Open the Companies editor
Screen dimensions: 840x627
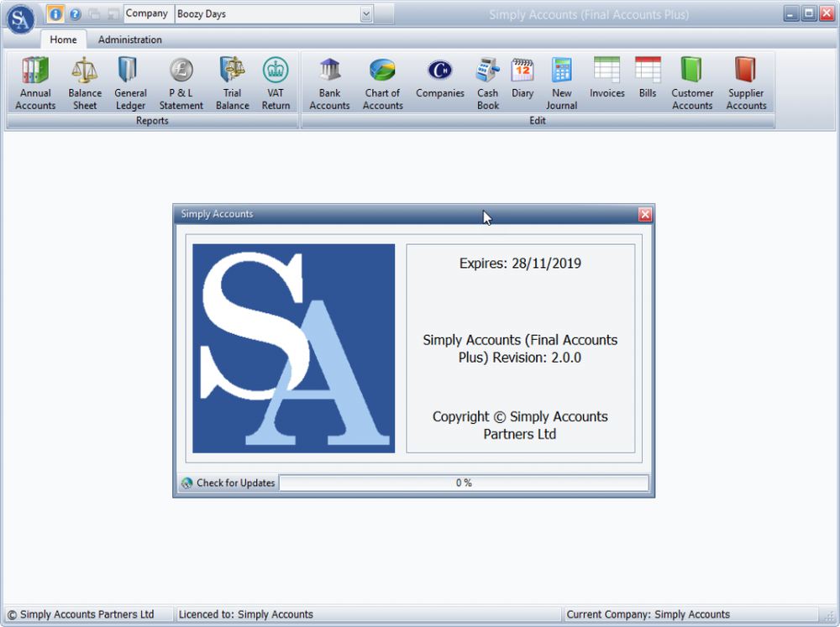[x=440, y=77]
